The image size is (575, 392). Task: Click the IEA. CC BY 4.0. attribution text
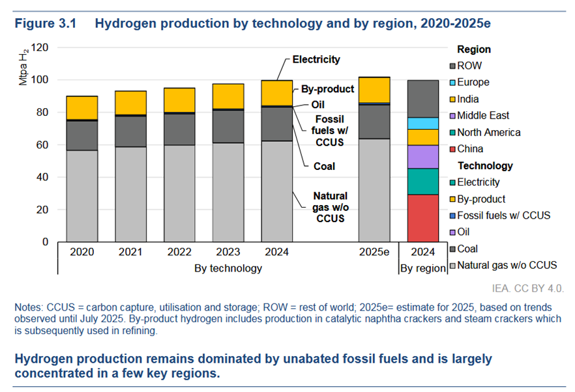point(528,287)
